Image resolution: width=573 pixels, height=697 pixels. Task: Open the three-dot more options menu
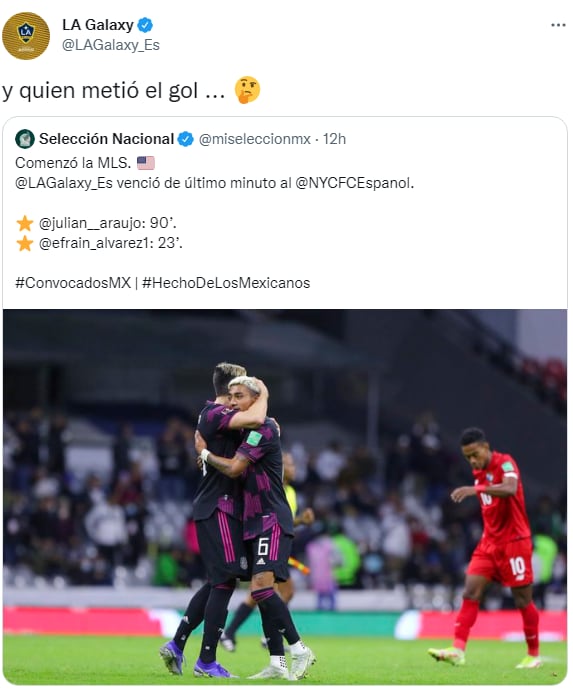tap(558, 25)
